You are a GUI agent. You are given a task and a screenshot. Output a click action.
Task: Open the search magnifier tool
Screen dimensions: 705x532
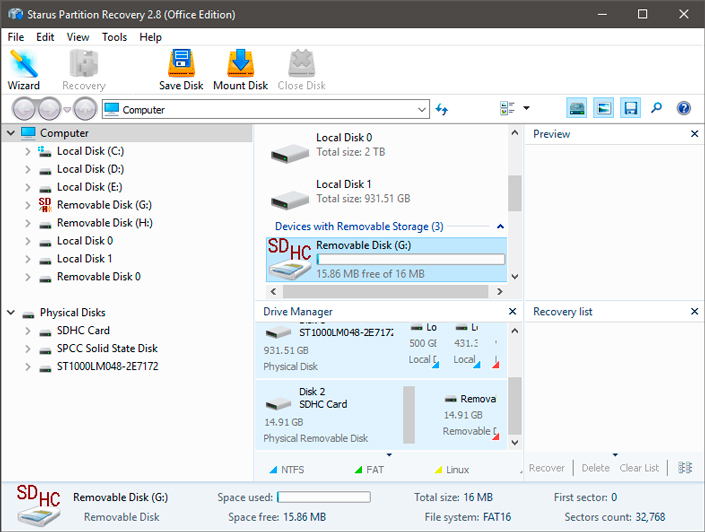(x=656, y=108)
